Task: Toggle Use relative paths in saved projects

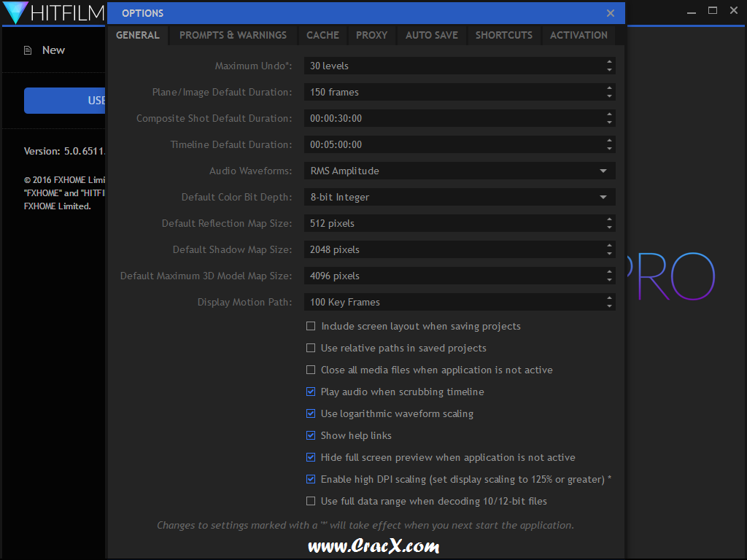Action: pyautogui.click(x=311, y=348)
